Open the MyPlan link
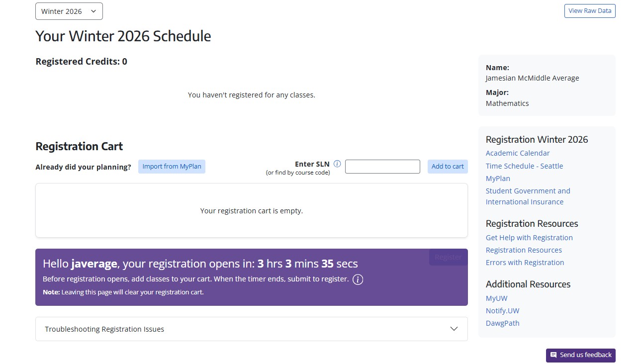This screenshot has width=642, height=364. (498, 178)
